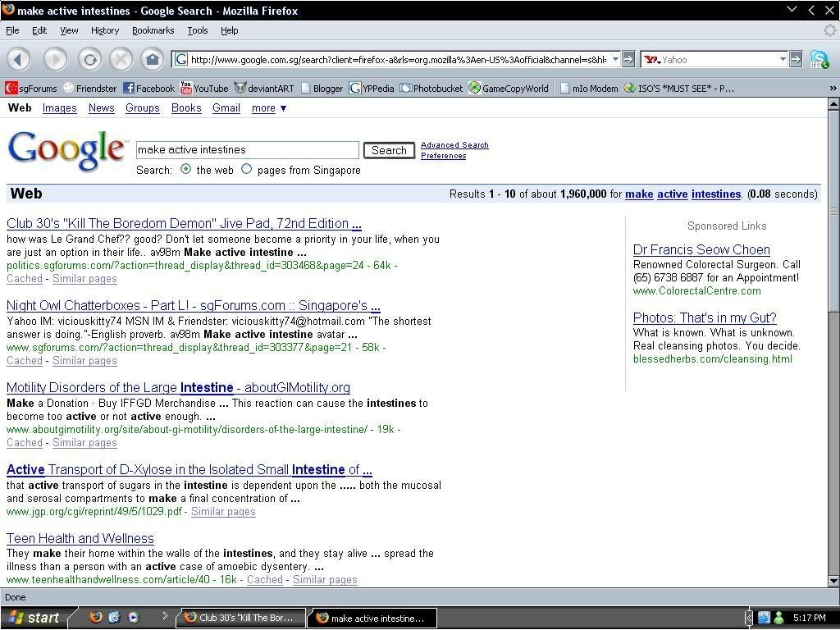Open the Friendster bookmark
The image size is (840, 630).
coord(89,89)
